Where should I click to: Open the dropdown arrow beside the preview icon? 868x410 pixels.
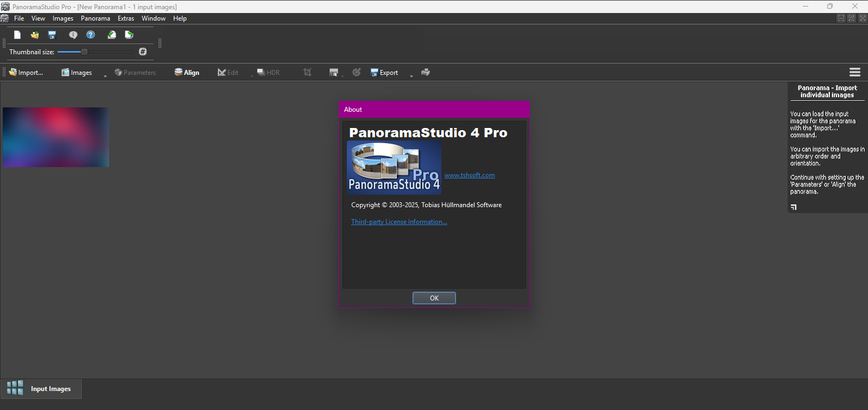[343, 75]
